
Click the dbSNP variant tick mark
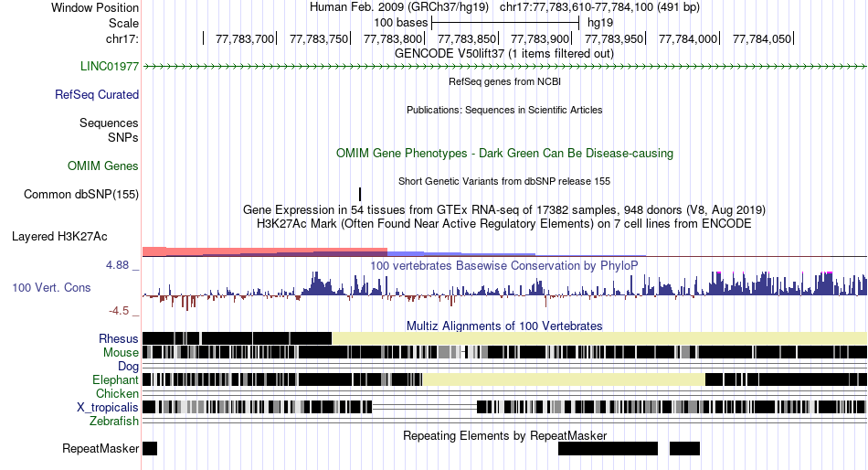pos(360,195)
